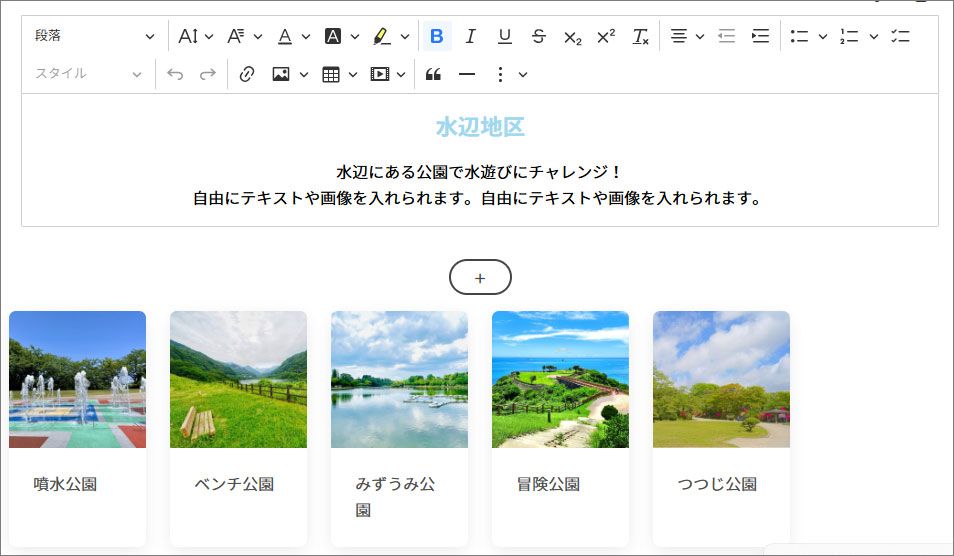Open the ベンチ公園 card title
The height and width of the screenshot is (556, 954).
pos(234,484)
